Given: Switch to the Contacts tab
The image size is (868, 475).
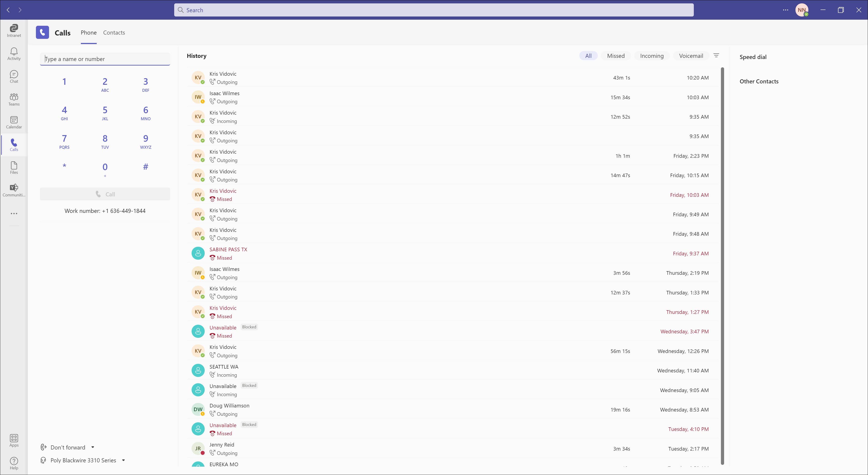Looking at the screenshot, I should click(114, 33).
